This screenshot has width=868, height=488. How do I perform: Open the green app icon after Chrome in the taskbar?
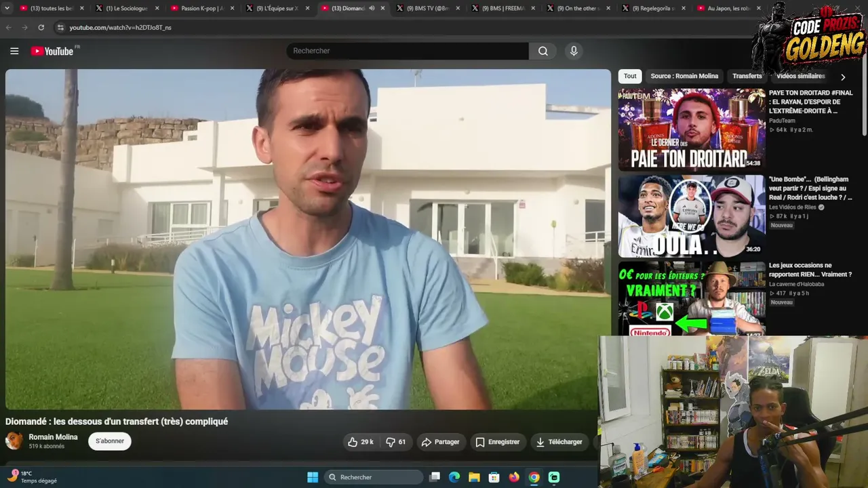(x=554, y=477)
